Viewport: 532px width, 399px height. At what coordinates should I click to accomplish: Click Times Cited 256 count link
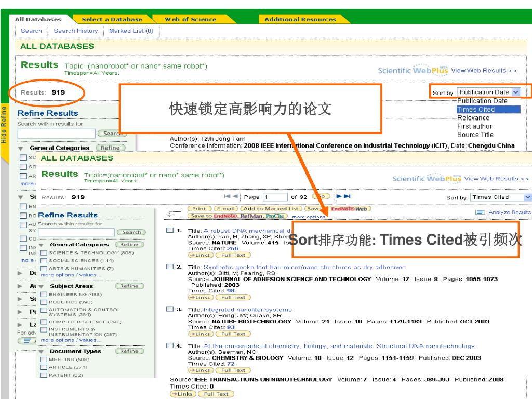coord(232,248)
